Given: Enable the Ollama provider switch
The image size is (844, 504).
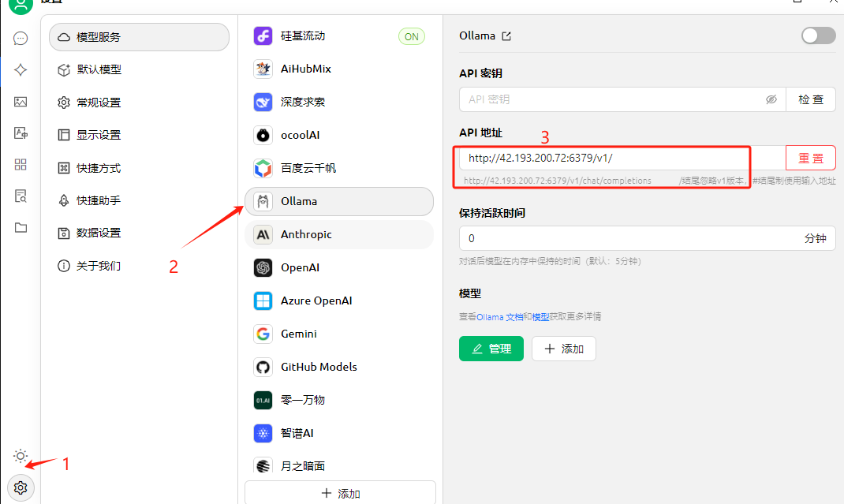Looking at the screenshot, I should tap(818, 36).
